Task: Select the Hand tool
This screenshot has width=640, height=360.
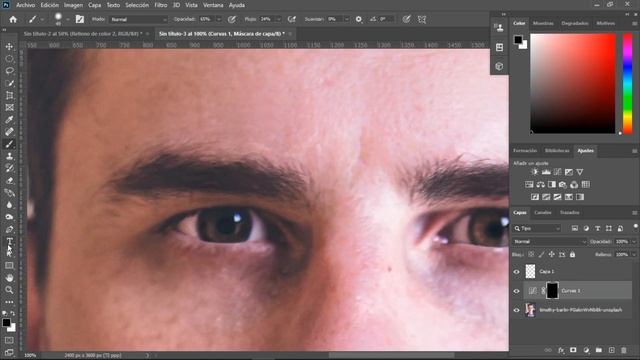Action: tap(9, 278)
